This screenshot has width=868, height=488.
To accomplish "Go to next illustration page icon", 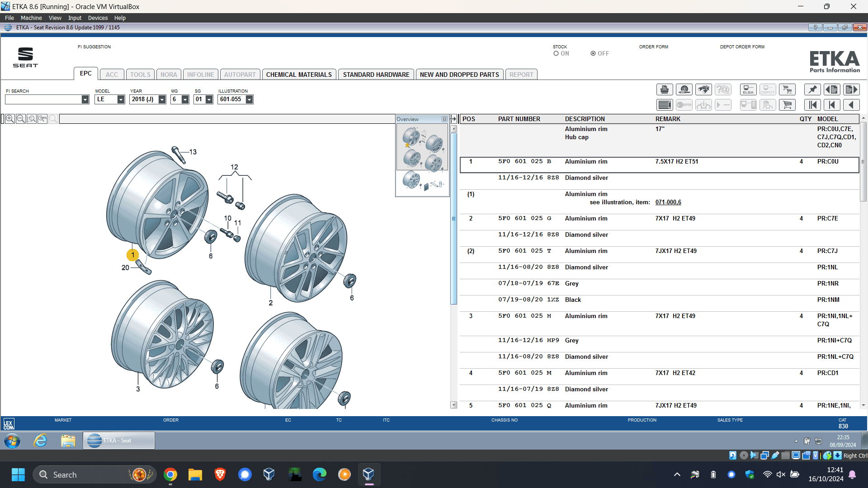I will (x=851, y=90).
